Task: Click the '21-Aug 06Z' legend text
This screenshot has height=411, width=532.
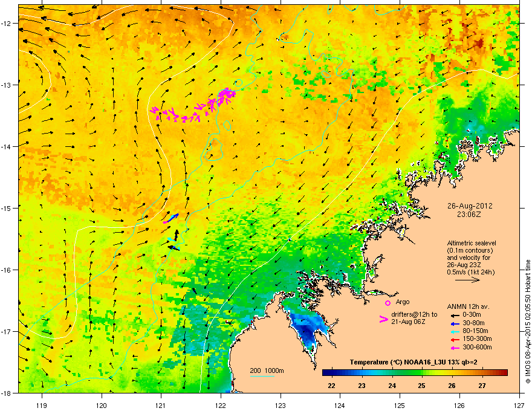Action: [408, 322]
